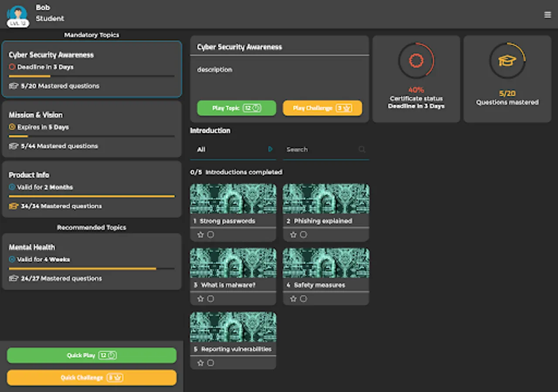
Task: Click the Product Info progress bar
Action: (92, 196)
